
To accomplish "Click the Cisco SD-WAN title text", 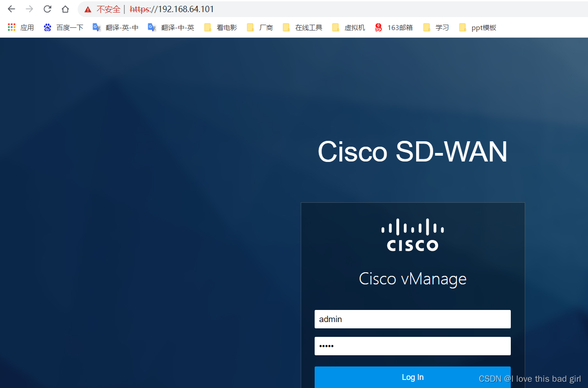I will (x=412, y=152).
